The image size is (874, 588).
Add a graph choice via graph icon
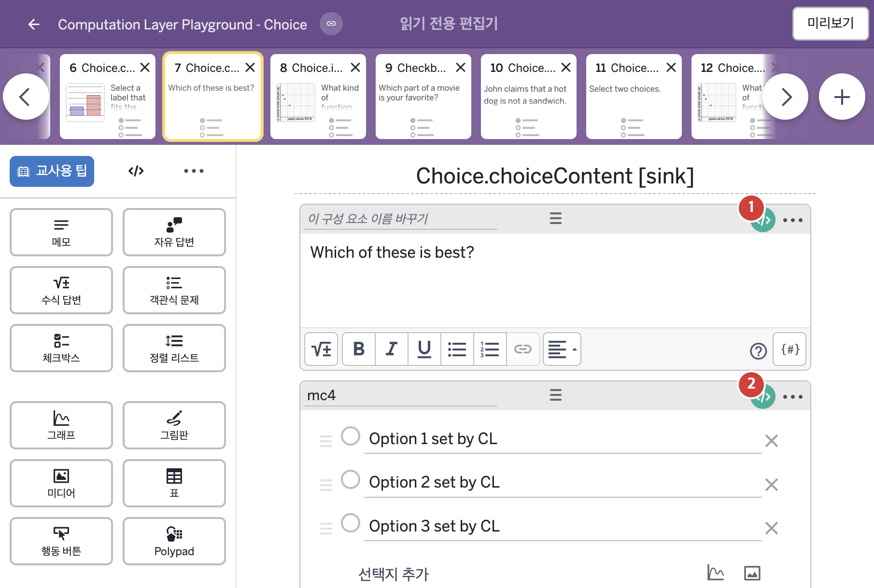click(x=716, y=573)
